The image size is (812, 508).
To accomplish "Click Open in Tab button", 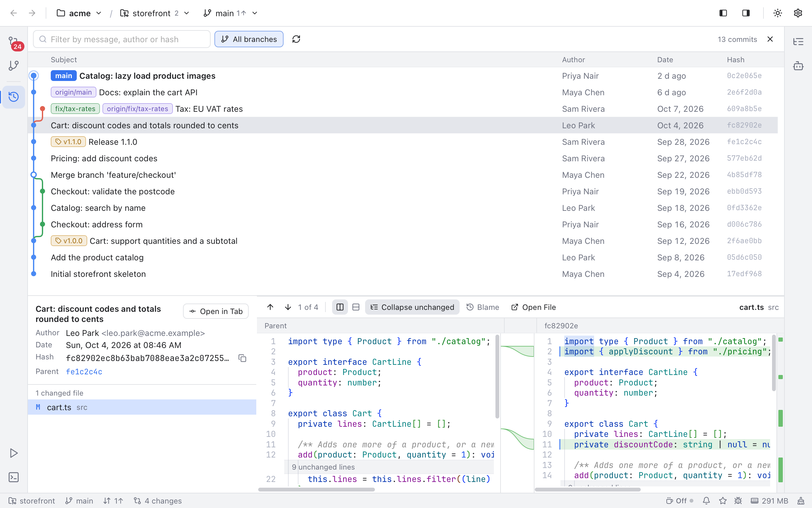I will [216, 311].
